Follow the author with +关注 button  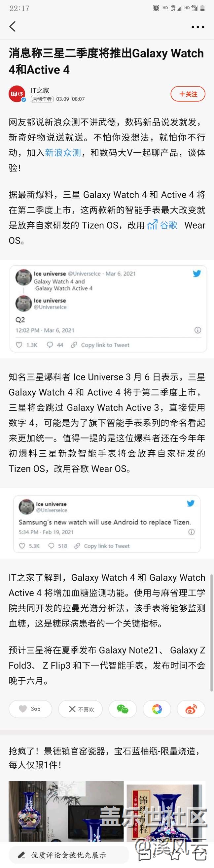[x=188, y=94]
